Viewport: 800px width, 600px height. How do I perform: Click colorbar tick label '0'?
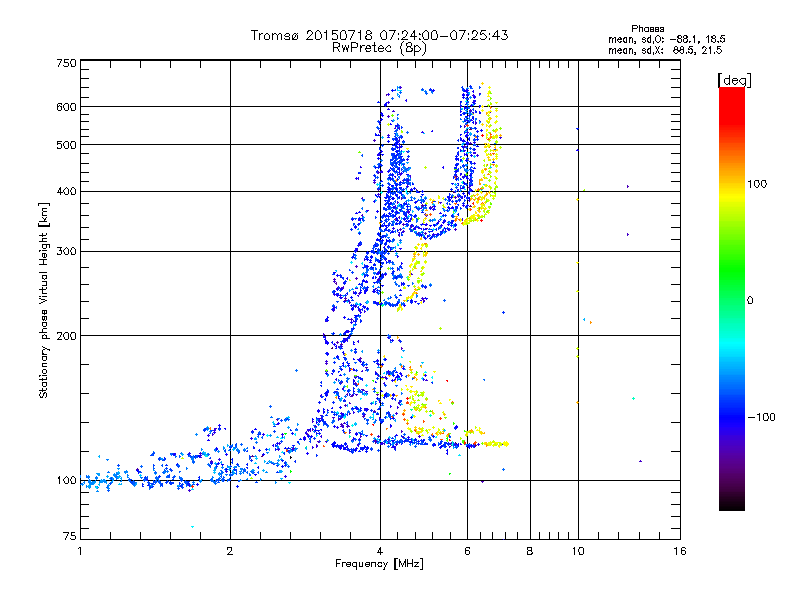click(750, 300)
